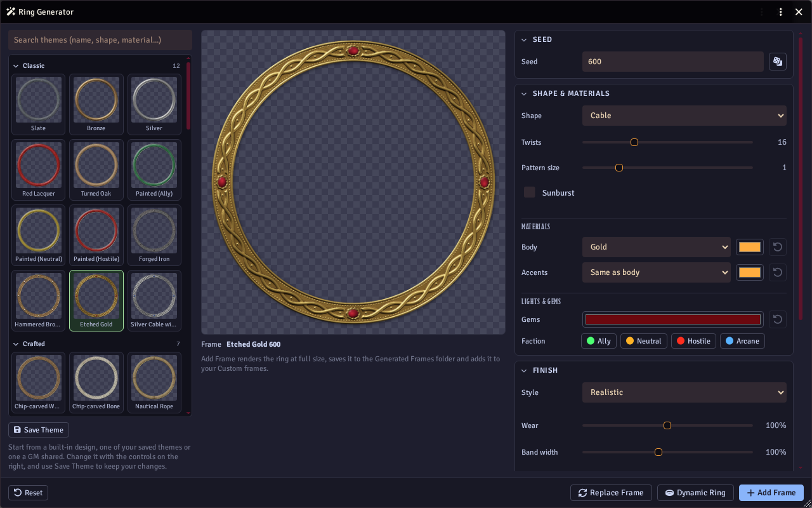Open the Body material dropdown
Viewport: 812px width, 508px height.
pyautogui.click(x=657, y=247)
